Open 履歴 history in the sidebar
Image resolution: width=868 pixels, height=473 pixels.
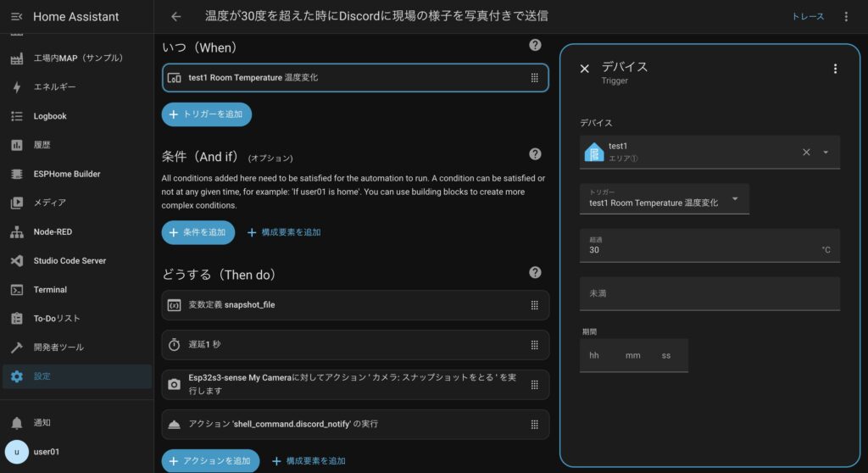[x=77, y=145]
